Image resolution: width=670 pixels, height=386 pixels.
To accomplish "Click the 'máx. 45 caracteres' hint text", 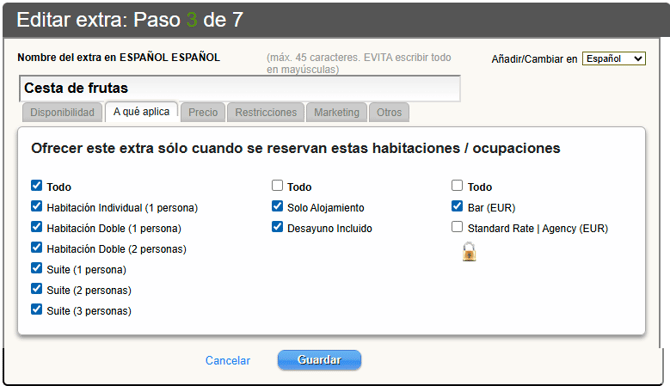I will pos(359,63).
